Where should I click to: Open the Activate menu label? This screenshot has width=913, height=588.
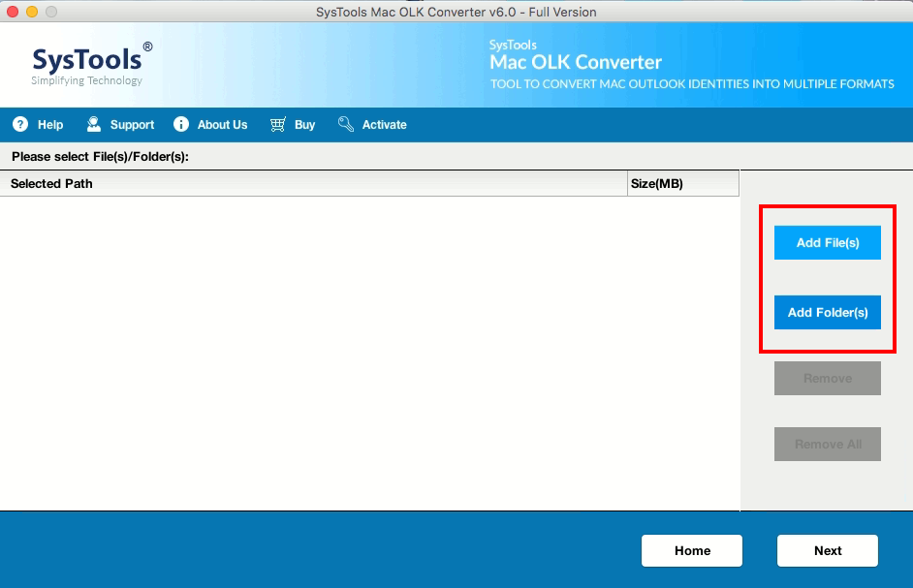tap(385, 125)
